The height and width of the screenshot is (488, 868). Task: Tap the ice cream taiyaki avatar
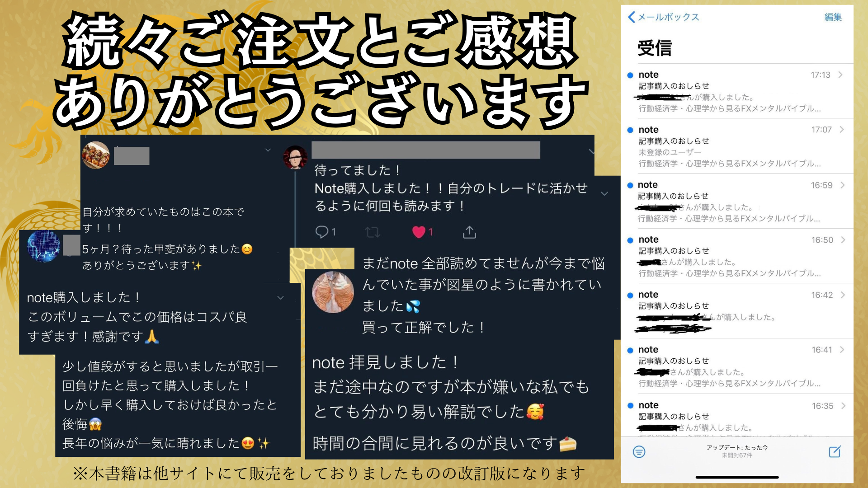333,292
